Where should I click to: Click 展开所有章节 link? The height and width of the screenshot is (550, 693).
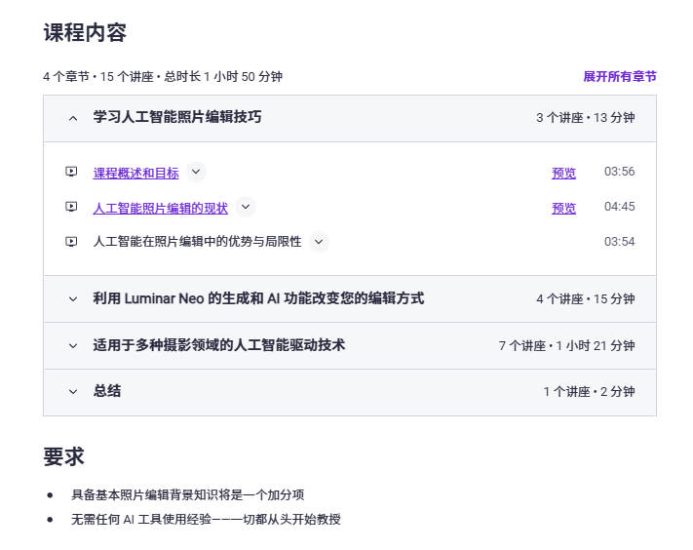pos(619,76)
